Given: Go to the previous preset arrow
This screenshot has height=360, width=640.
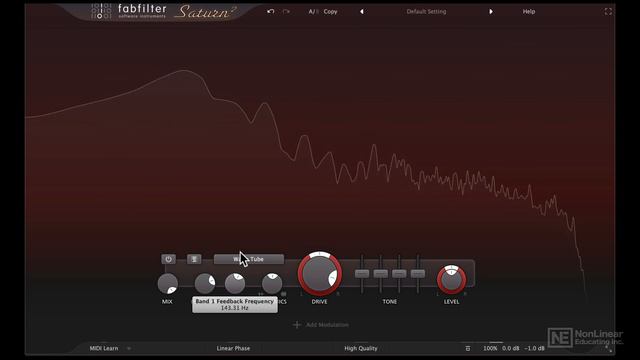Looking at the screenshot, I should click(x=362, y=11).
